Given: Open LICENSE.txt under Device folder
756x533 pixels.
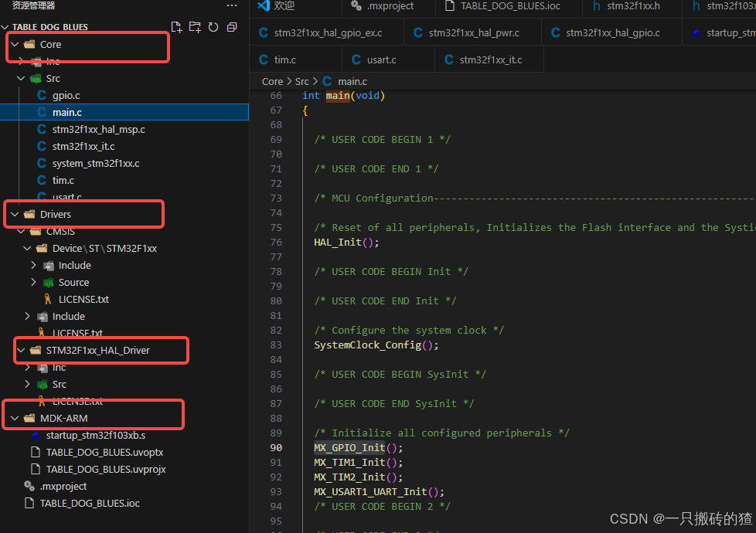Looking at the screenshot, I should [x=83, y=299].
